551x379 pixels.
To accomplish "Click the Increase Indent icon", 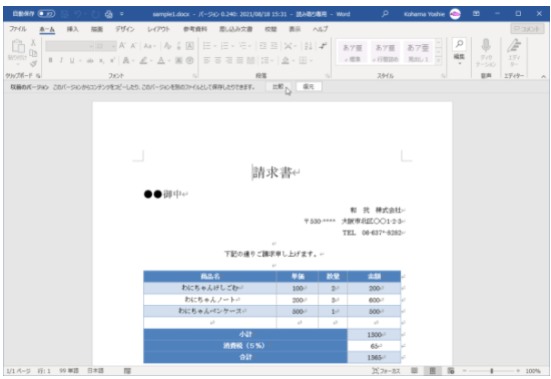I will [x=274, y=46].
